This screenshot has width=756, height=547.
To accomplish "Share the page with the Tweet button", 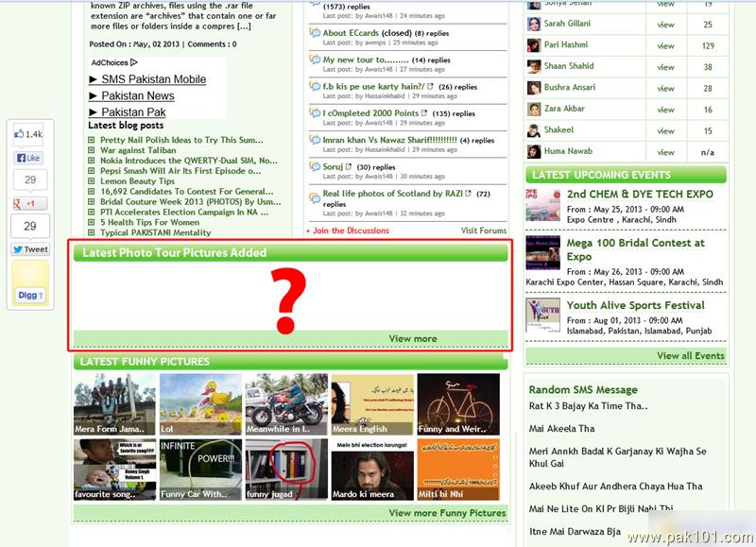I will click(x=30, y=249).
